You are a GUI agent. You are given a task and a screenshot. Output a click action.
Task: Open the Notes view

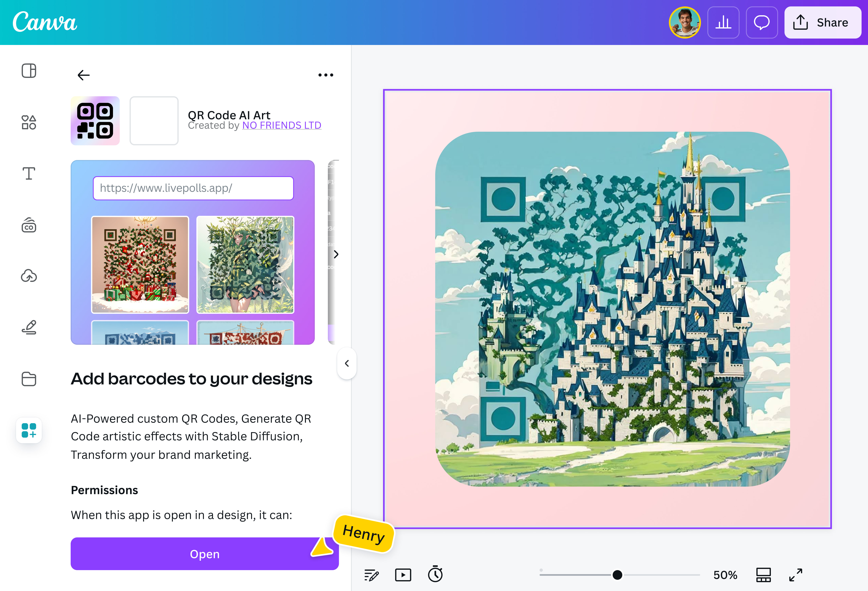(372, 575)
